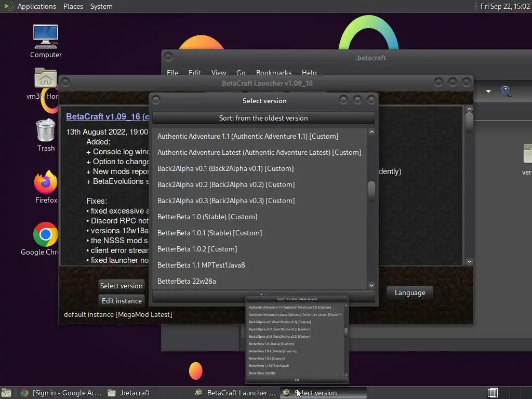The height and width of the screenshot is (399, 532).
Task: Switch to Select version taskbar item
Action: click(x=323, y=393)
